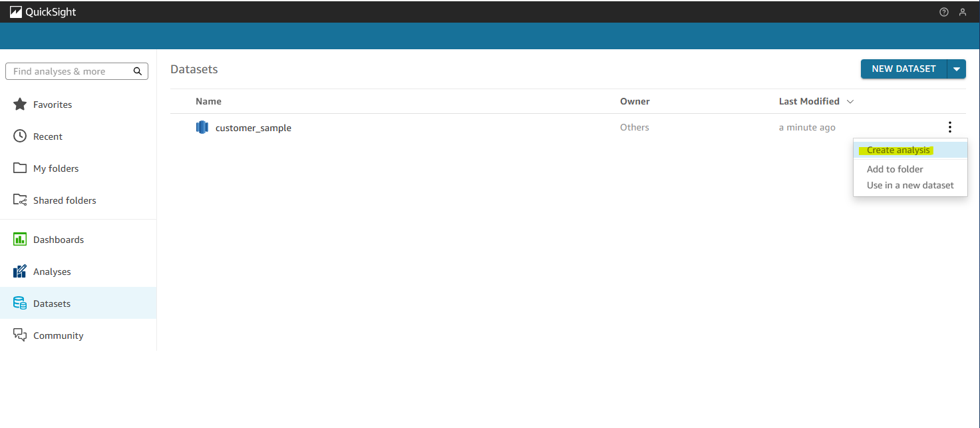Open the help question mark icon
This screenshot has width=980, height=428.
(x=943, y=12)
